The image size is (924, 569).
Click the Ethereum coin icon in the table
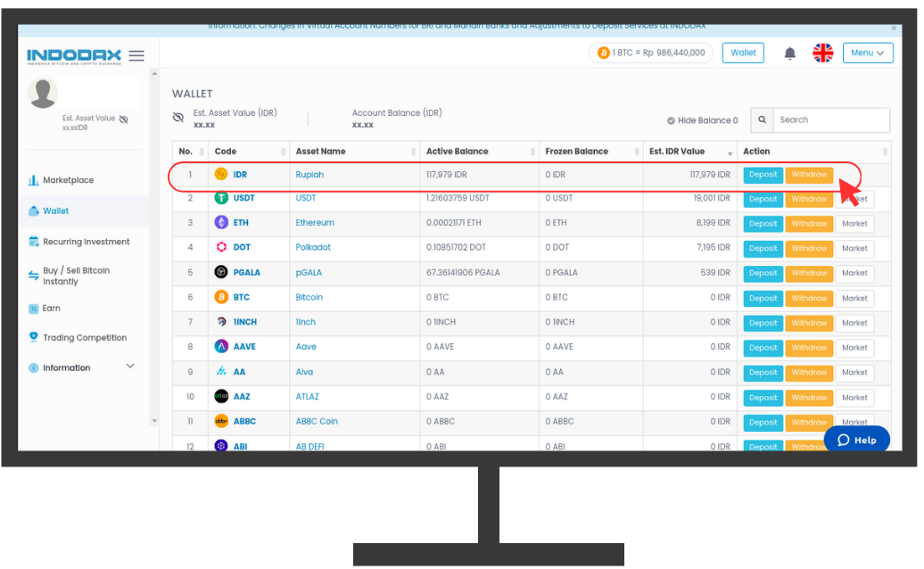[221, 223]
